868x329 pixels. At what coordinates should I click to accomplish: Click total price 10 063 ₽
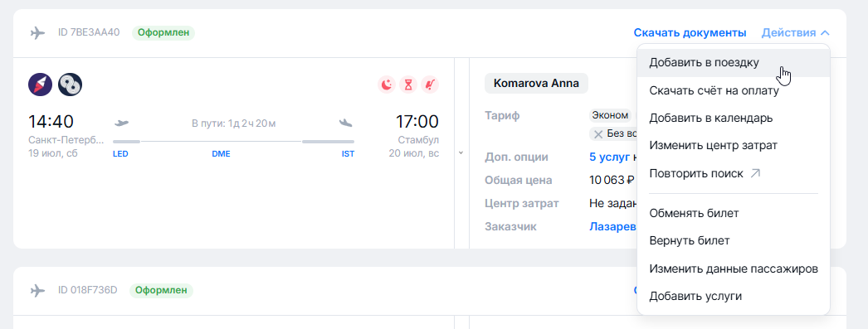point(612,181)
